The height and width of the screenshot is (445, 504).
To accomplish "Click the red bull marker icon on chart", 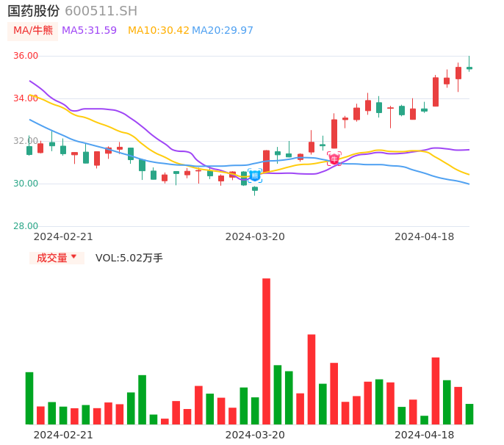I will point(334,158).
